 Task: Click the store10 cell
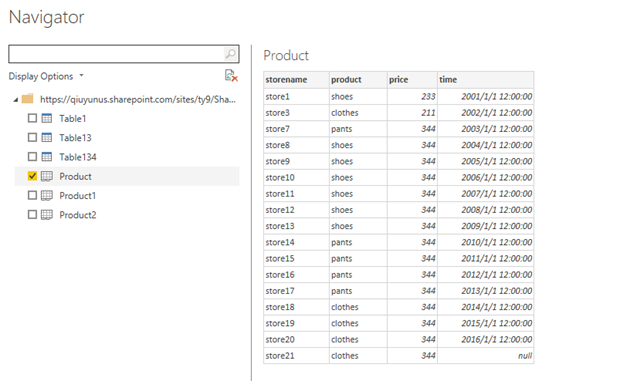297,177
